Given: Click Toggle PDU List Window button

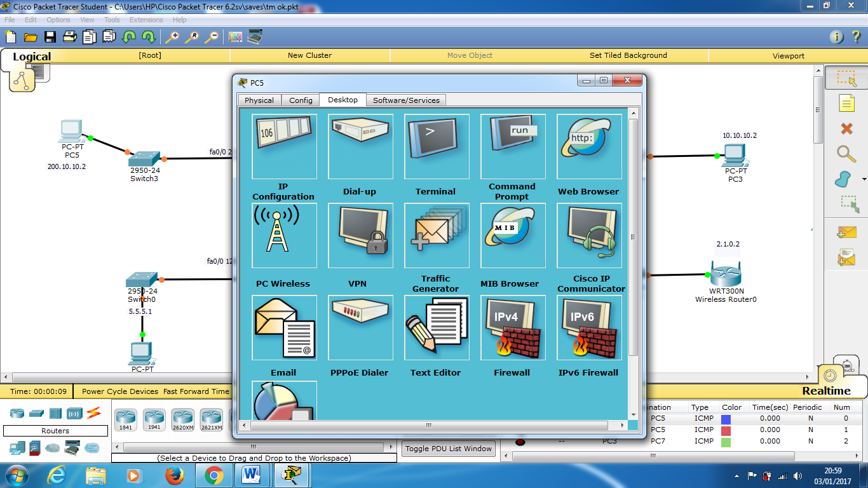Looking at the screenshot, I should click(x=449, y=449).
